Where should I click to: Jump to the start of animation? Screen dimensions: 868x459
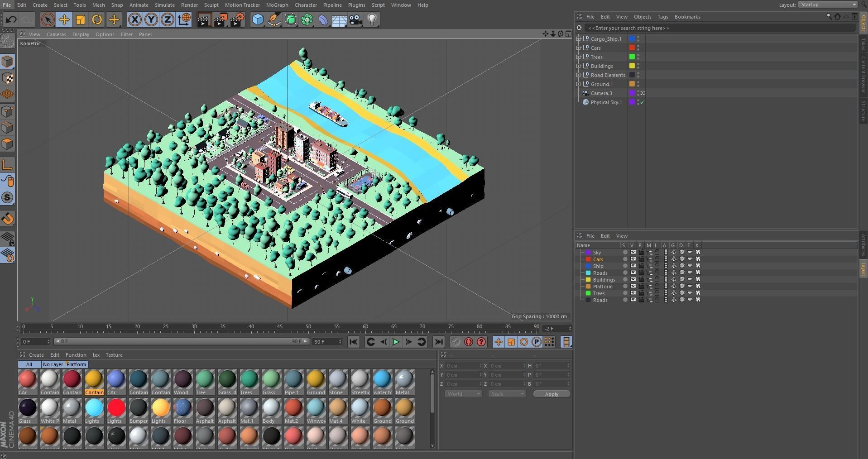point(354,342)
